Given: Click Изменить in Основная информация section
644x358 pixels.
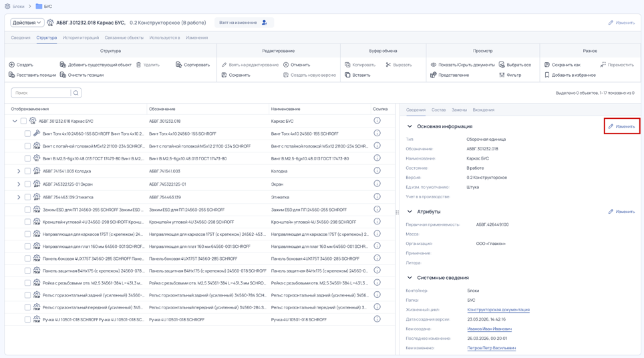Looking at the screenshot, I should 622,126.
